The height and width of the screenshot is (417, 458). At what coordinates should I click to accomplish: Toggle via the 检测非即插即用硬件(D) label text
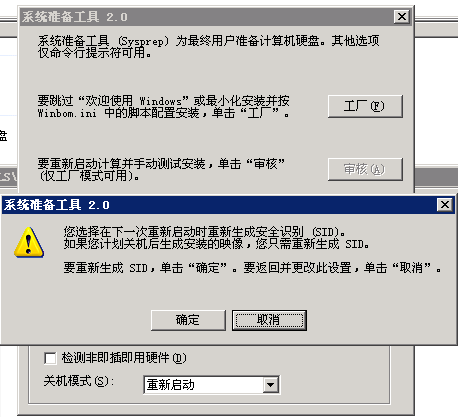tap(124, 358)
